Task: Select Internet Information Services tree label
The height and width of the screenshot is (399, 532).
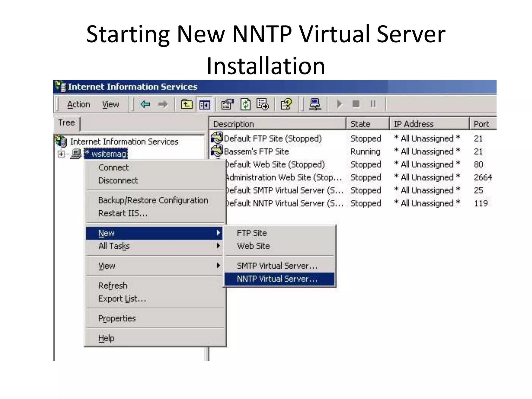Action: (x=124, y=142)
